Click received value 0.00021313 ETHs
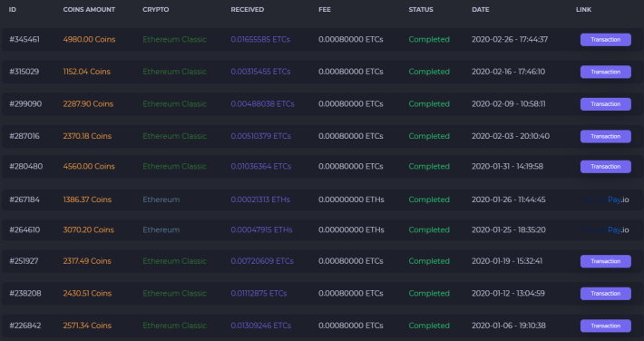Viewport: 644px width, 341px height. click(260, 200)
